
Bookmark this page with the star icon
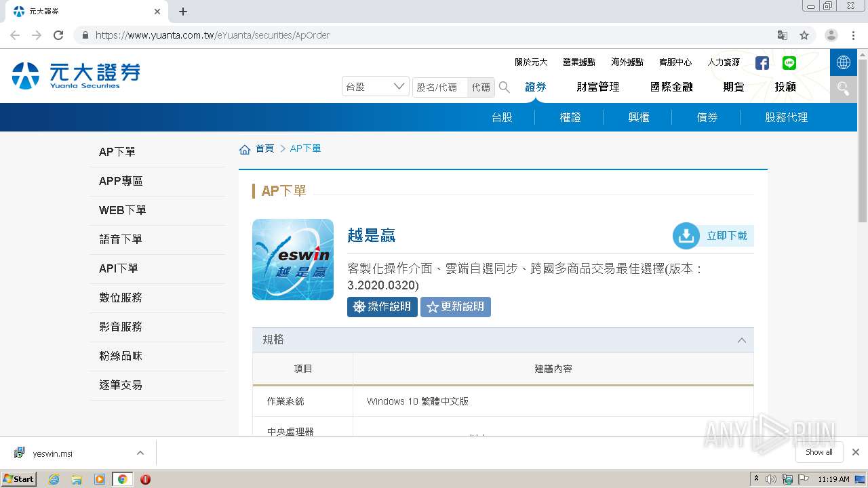click(x=804, y=35)
